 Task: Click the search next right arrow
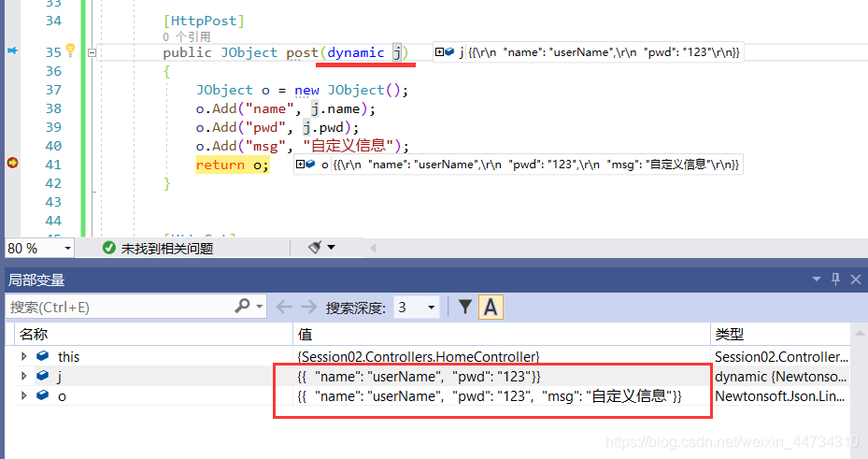(308, 307)
